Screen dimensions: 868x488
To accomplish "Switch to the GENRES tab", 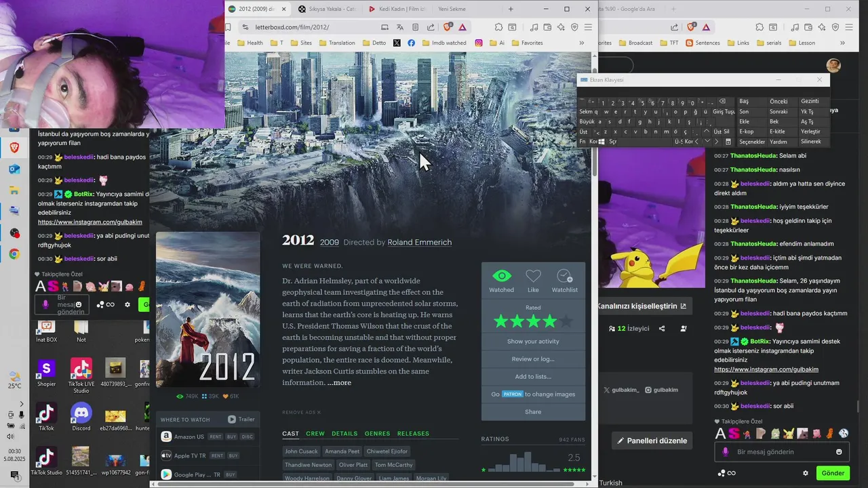I will tap(377, 434).
